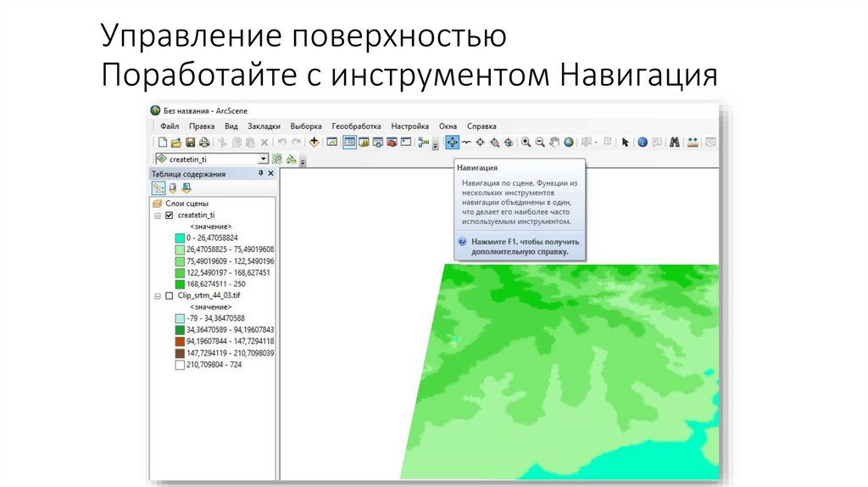Collapse the createtin_ti layer tree
The width and height of the screenshot is (868, 487).
[x=158, y=216]
